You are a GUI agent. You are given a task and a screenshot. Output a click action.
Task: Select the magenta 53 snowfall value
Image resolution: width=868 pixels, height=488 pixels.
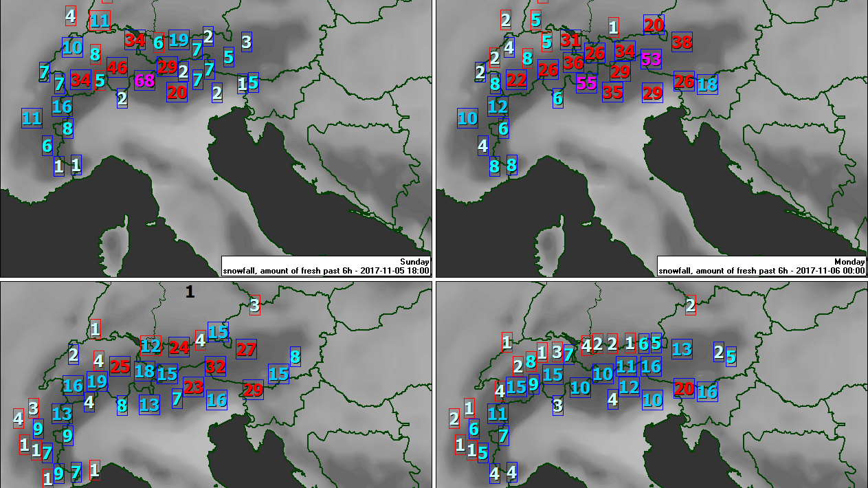(651, 59)
